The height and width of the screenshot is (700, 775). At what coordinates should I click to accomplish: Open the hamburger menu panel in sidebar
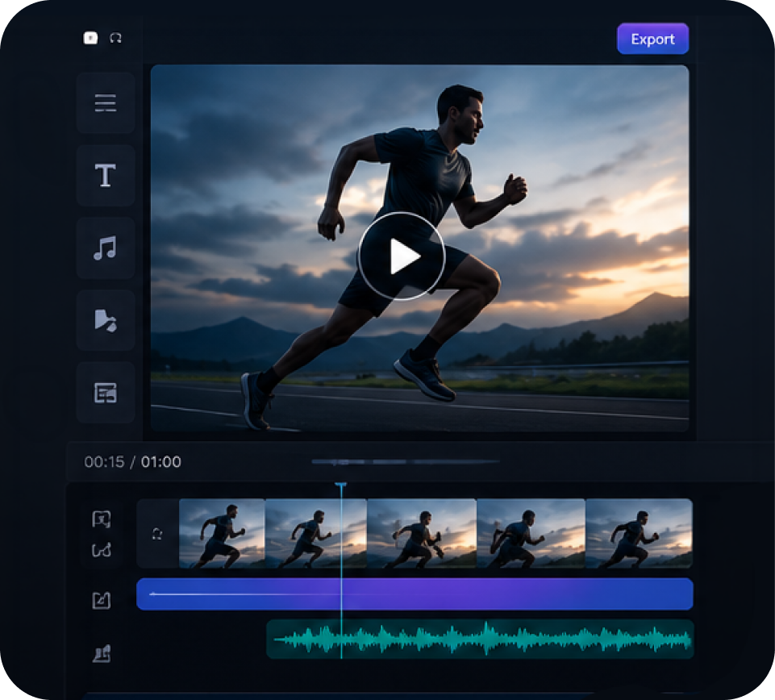106,103
